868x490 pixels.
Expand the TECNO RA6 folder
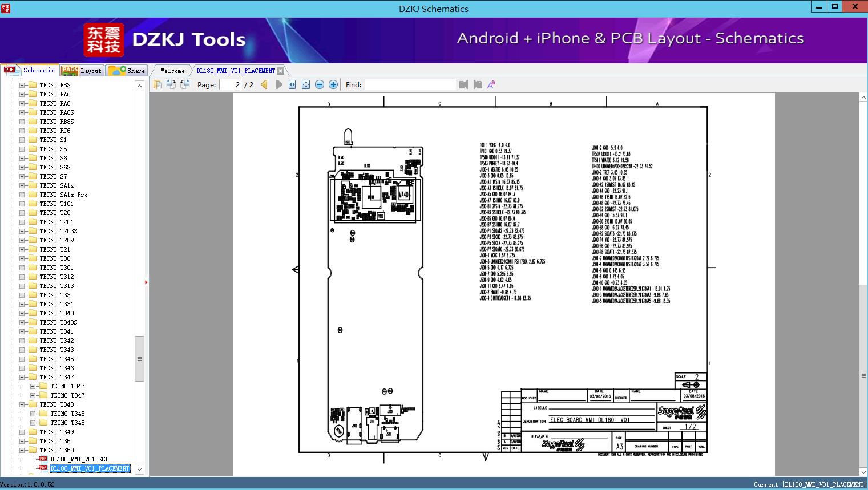(x=22, y=94)
